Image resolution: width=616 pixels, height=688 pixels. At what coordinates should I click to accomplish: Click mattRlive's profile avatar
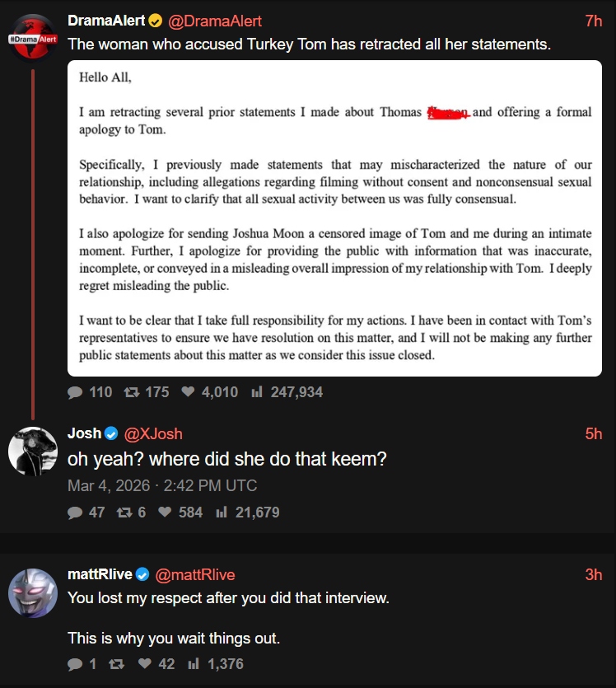pos(32,592)
